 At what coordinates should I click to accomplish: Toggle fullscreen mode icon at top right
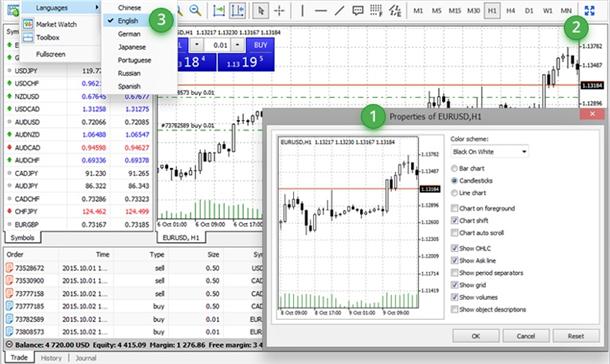(590, 10)
